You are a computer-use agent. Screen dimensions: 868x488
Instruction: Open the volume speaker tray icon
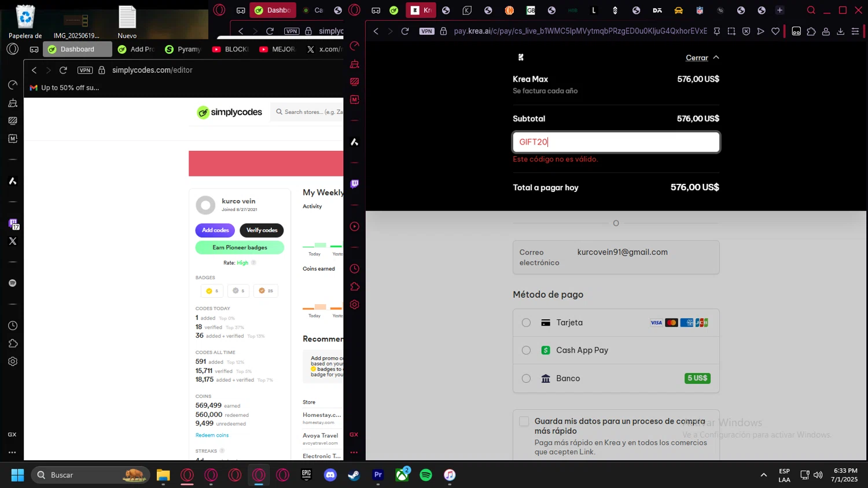click(818, 475)
